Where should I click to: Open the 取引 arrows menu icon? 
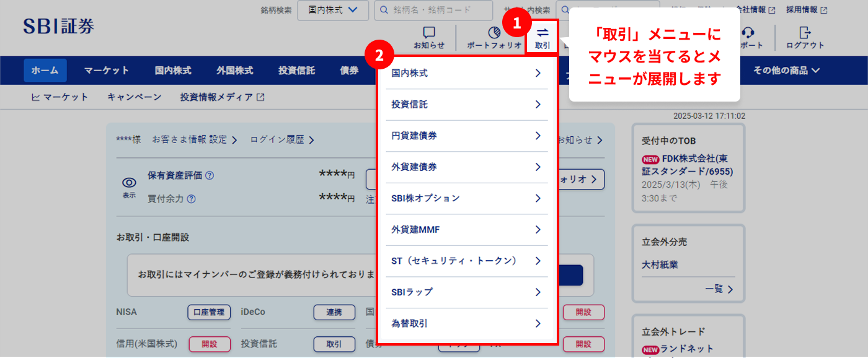542,32
